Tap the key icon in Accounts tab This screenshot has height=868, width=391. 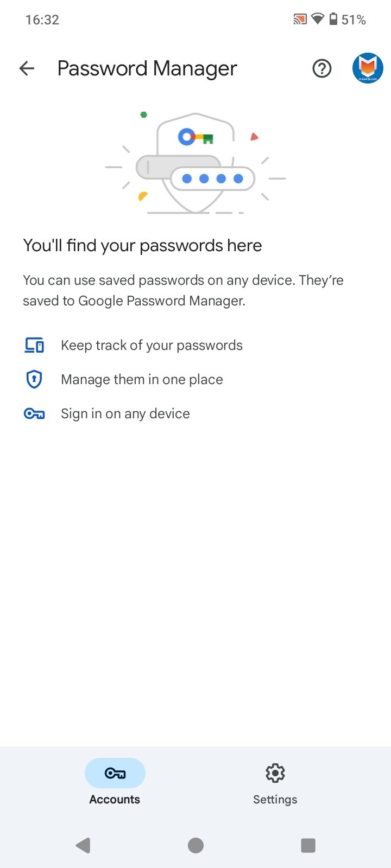pyautogui.click(x=115, y=773)
